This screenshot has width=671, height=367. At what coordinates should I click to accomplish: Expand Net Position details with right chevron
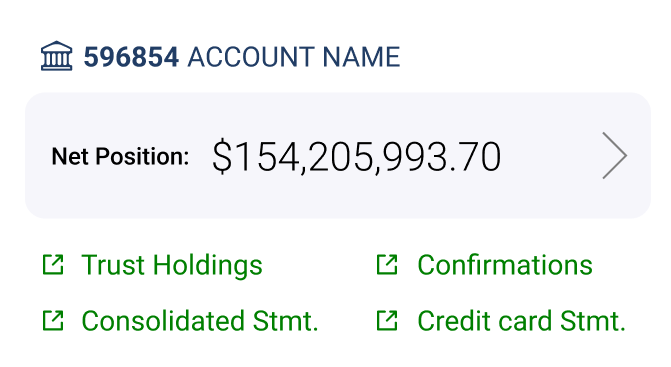pos(615,155)
